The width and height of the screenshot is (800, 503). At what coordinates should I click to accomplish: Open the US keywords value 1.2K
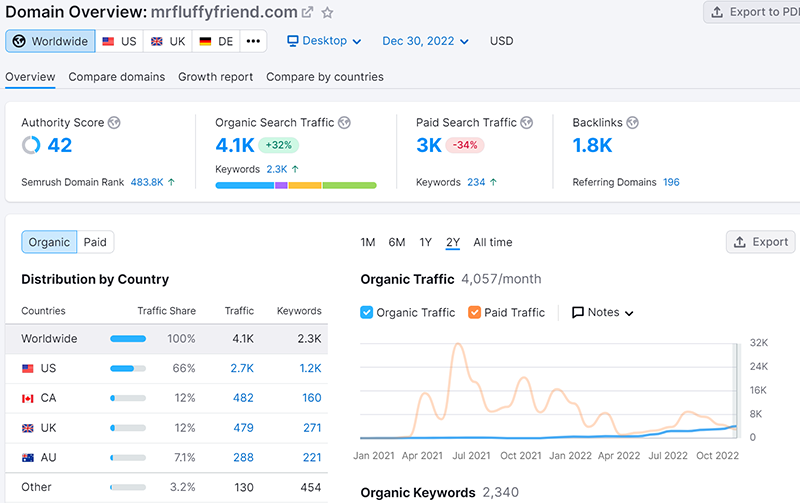pos(310,368)
